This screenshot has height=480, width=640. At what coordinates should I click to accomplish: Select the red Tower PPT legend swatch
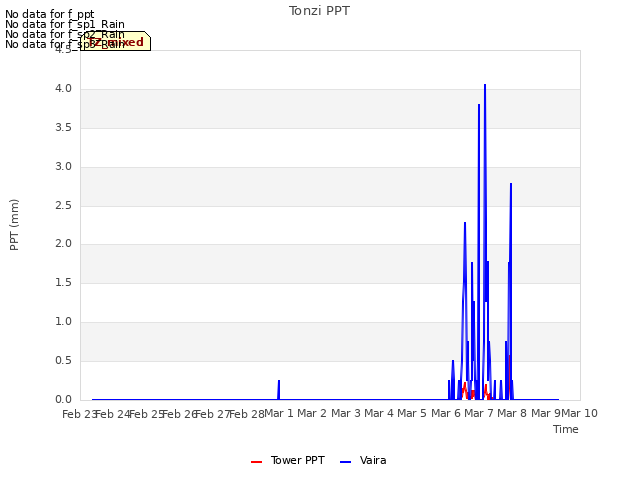coord(256,462)
